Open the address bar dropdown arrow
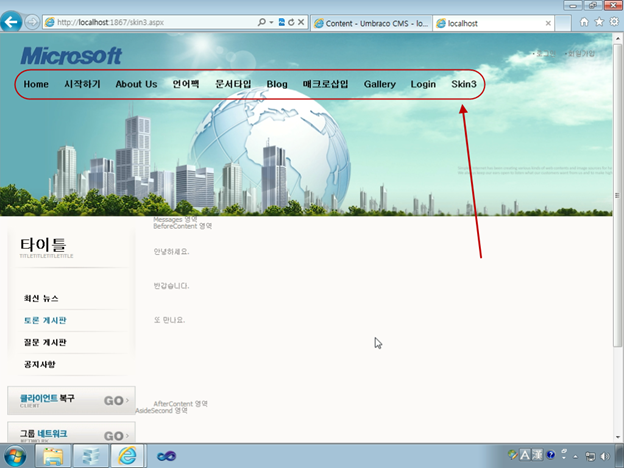Viewport: 624px width, 468px height. tap(271, 22)
